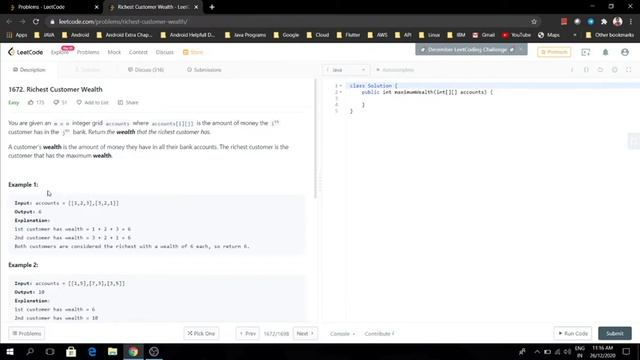640x360 pixels.
Task: Open the YouTube bookmark
Action: pyautogui.click(x=516, y=35)
